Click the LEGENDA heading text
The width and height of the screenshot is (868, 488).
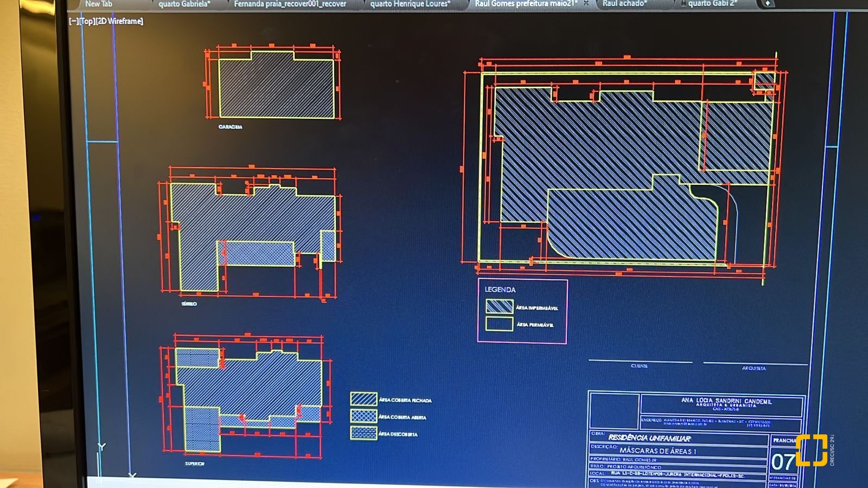click(500, 290)
